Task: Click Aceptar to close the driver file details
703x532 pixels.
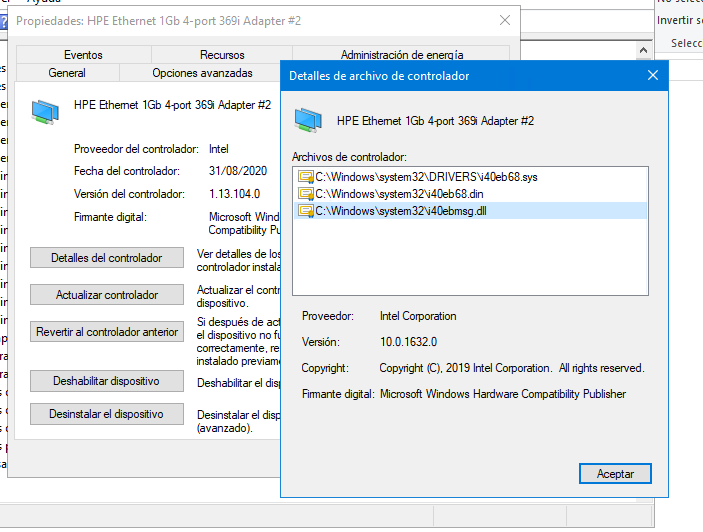Action: (x=615, y=474)
